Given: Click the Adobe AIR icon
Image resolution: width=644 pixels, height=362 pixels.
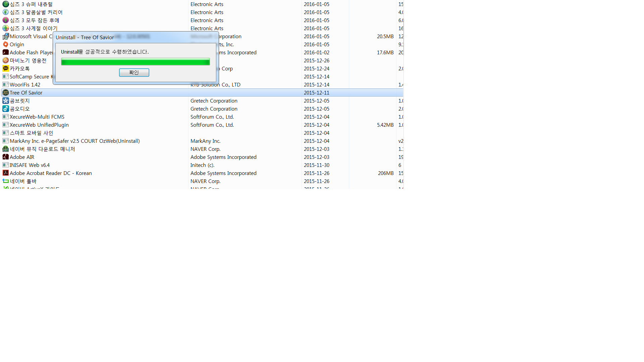Looking at the screenshot, I should point(5,157).
